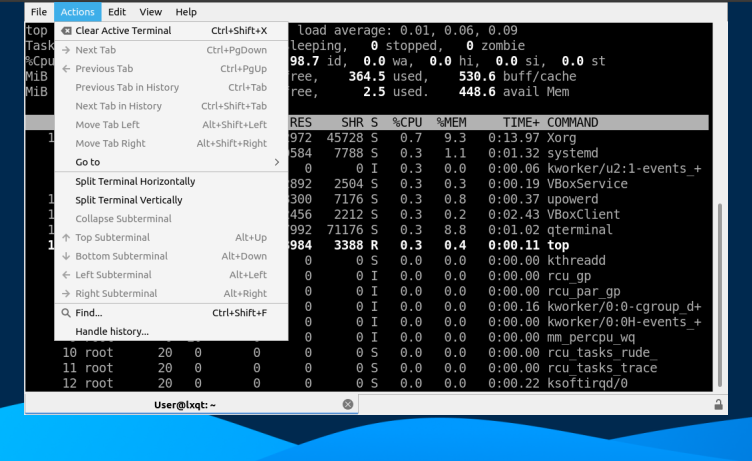The height and width of the screenshot is (461, 752).
Task: Click the Left Subterminal arrow icon
Action: click(66, 275)
